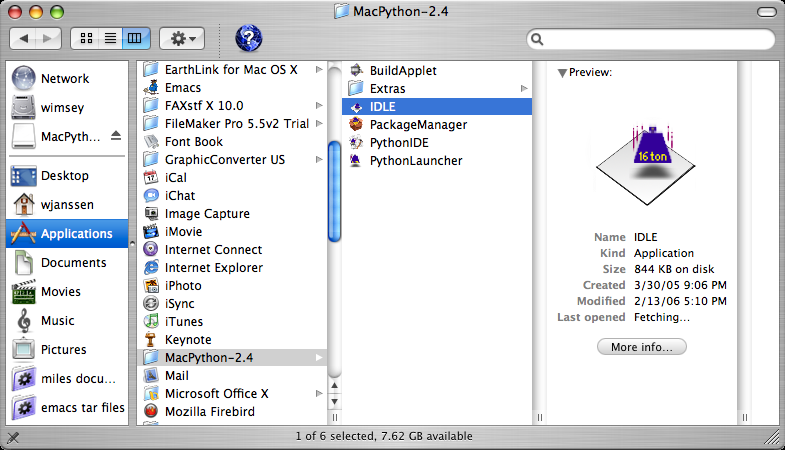
Task: Select Desktop in the sidebar
Action: click(25, 176)
